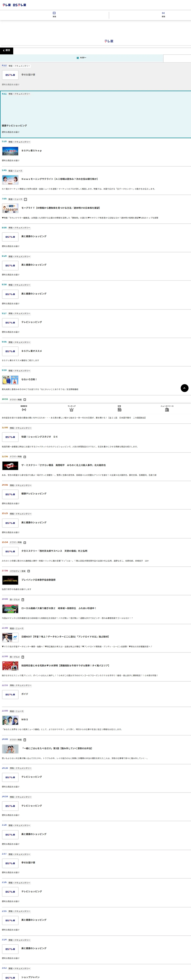The height and width of the screenshot is (980, 191).
Task: Click 報道・ニュース genre tag at 5:45
Action: (x=16, y=171)
